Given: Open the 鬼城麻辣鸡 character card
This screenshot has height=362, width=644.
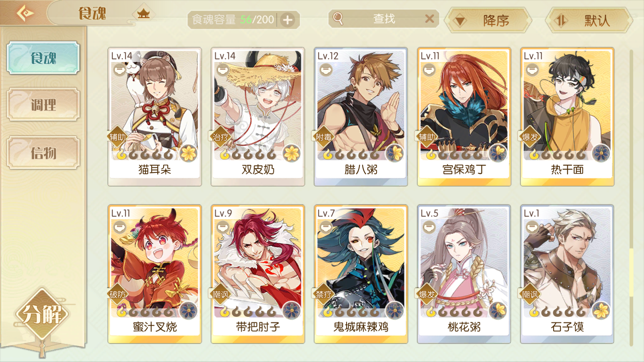Looking at the screenshot, I should (361, 274).
